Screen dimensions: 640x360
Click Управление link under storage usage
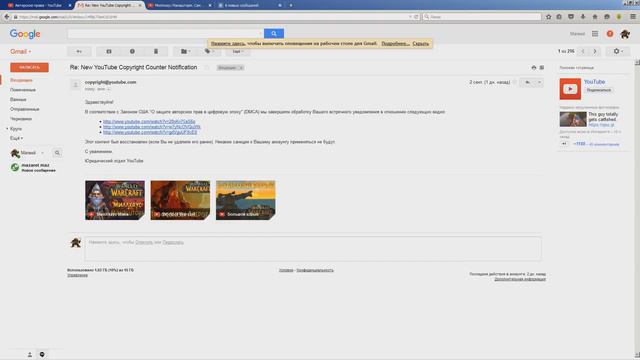click(78, 275)
